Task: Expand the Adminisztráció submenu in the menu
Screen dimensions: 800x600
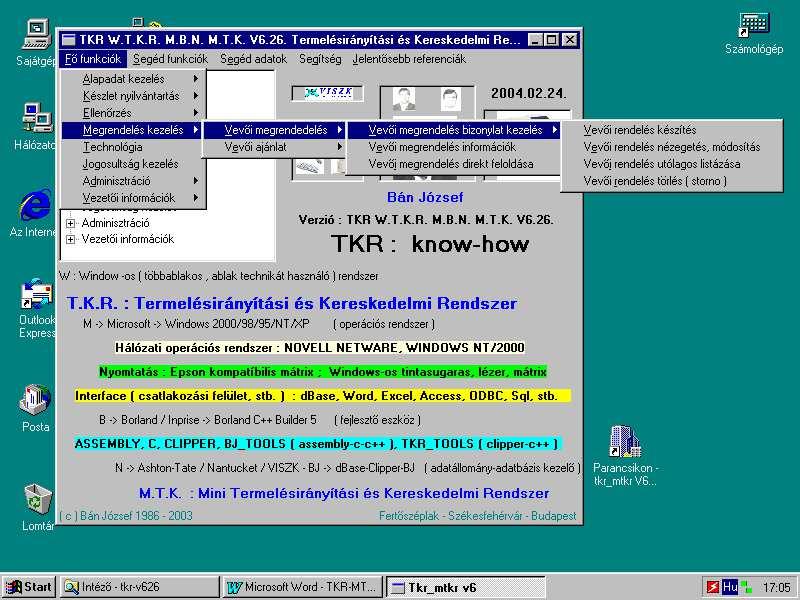Action: tap(133, 181)
